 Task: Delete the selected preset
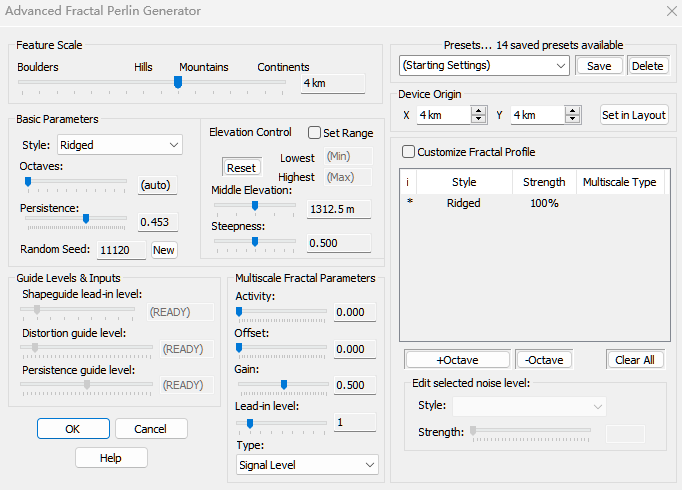click(x=647, y=65)
